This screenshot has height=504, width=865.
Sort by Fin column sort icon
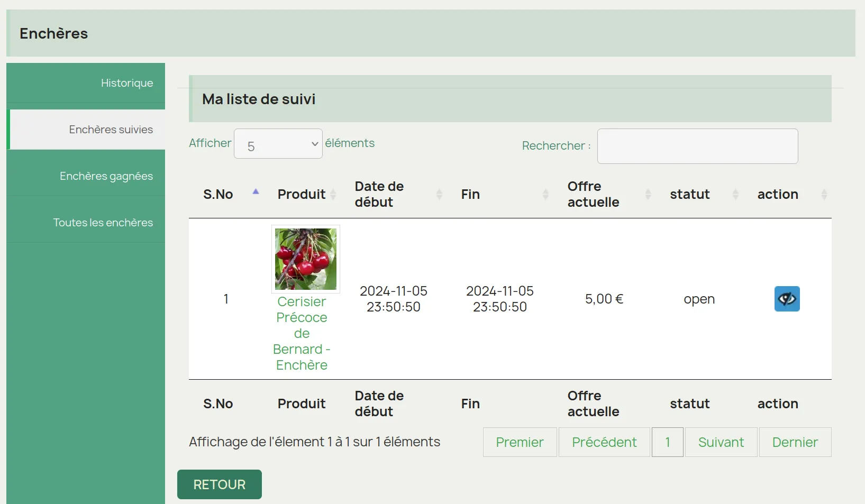pos(545,195)
